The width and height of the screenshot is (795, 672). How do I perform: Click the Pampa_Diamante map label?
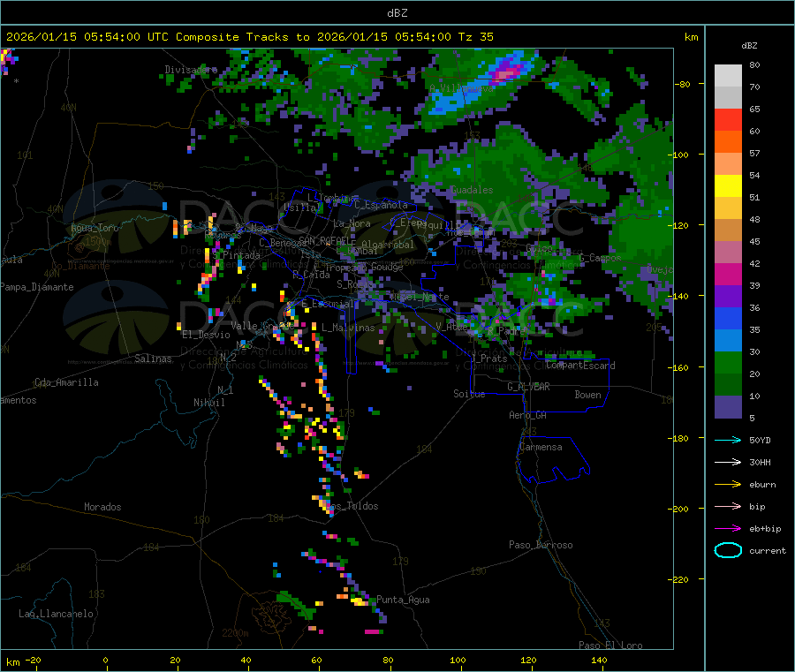37,287
